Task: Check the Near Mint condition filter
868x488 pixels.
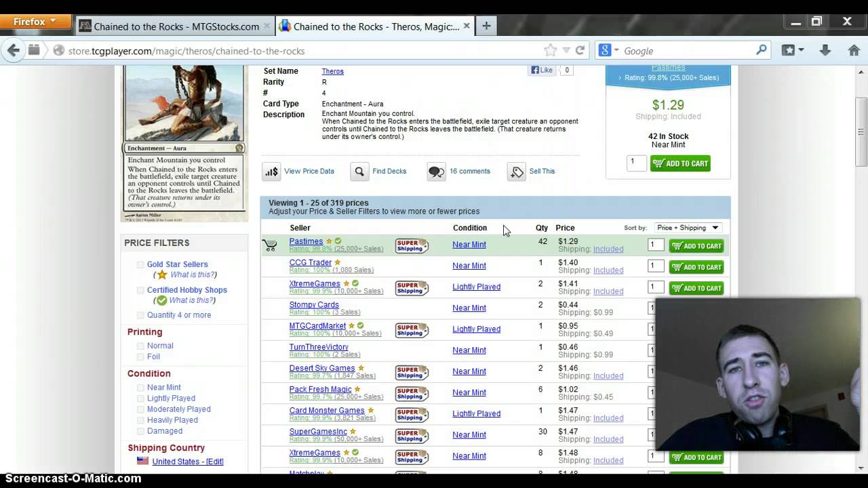Action: [140, 388]
